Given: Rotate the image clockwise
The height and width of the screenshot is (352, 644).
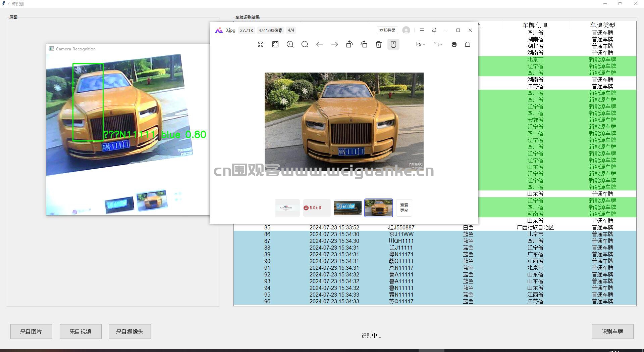Looking at the screenshot, I should point(364,44).
